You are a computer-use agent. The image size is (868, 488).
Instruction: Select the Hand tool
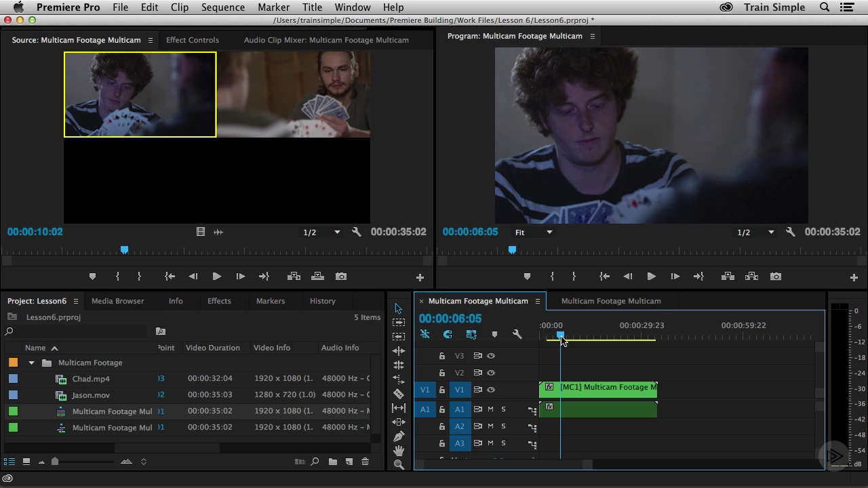(x=398, y=450)
